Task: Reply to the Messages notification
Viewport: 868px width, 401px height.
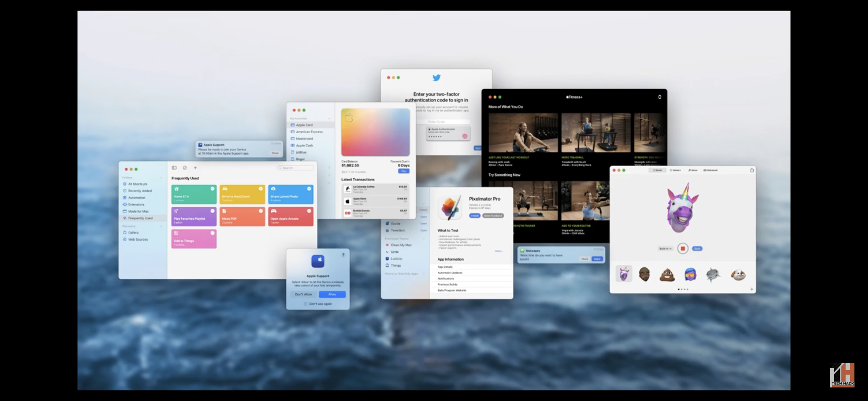Action: click(597, 259)
